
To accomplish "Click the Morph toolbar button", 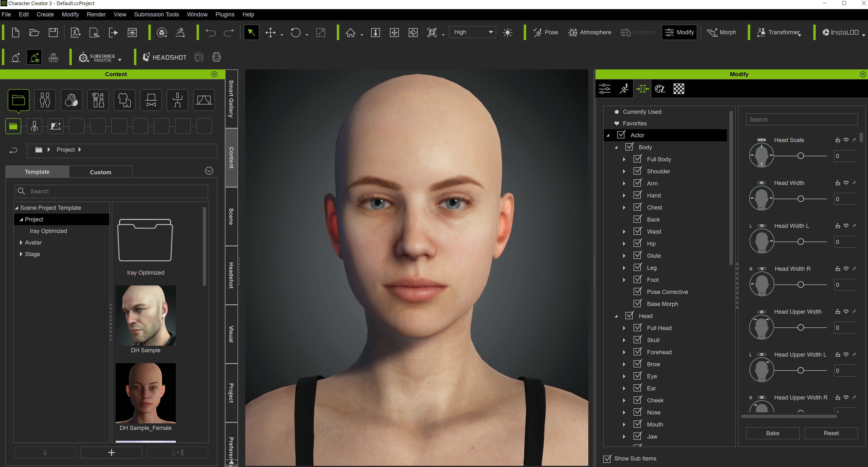I will 722,32.
